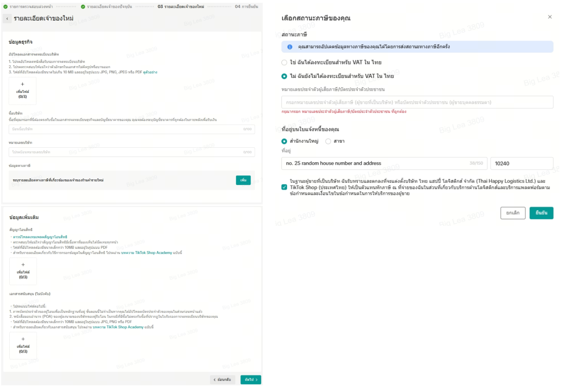Click the เพิ่ม button for tax information
567x392 pixels.
(243, 180)
